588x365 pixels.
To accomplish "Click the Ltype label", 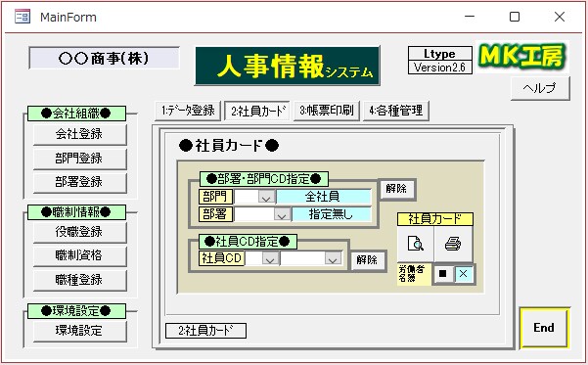I will pos(440,54).
